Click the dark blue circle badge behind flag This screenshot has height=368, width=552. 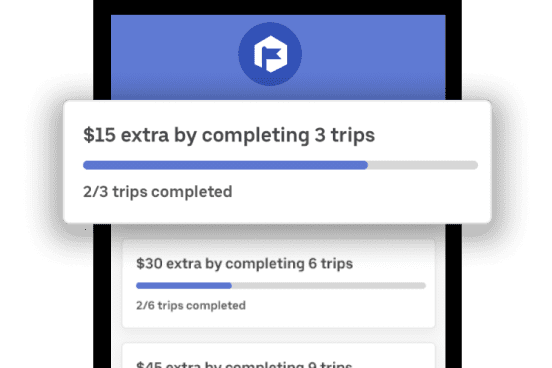coord(270,54)
